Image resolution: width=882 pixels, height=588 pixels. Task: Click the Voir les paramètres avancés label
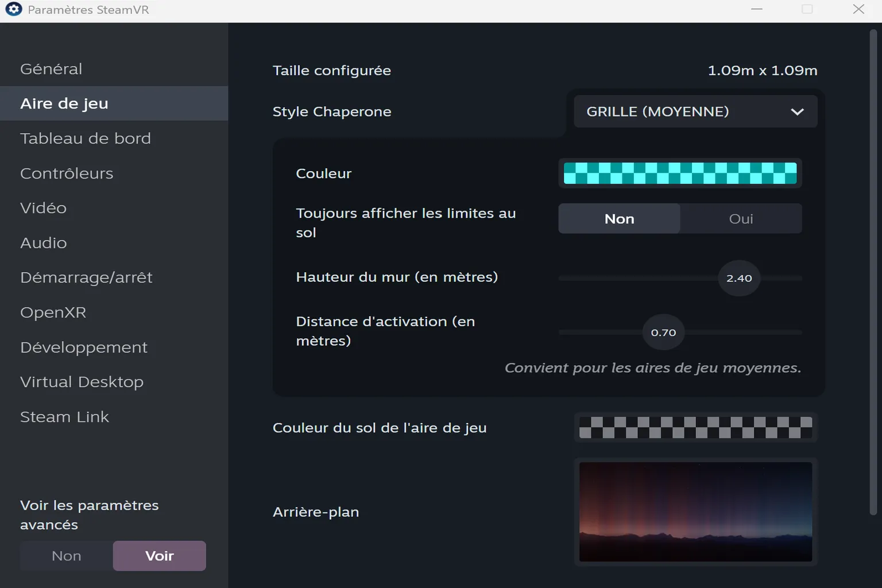click(90, 515)
